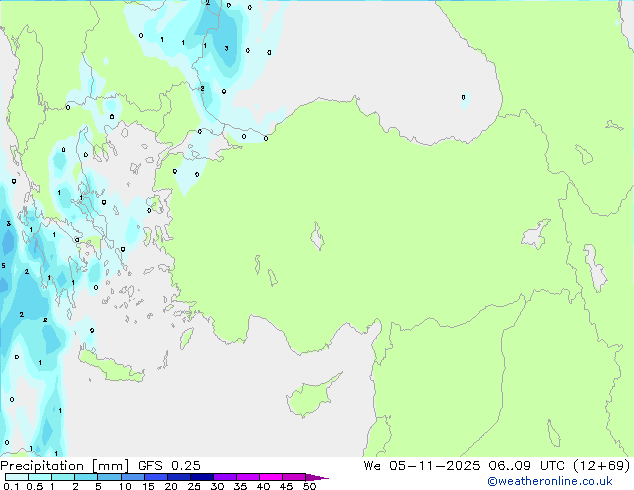Pick the 25–30 mm navy legend swatch
634x490 pixels.
[201, 477]
